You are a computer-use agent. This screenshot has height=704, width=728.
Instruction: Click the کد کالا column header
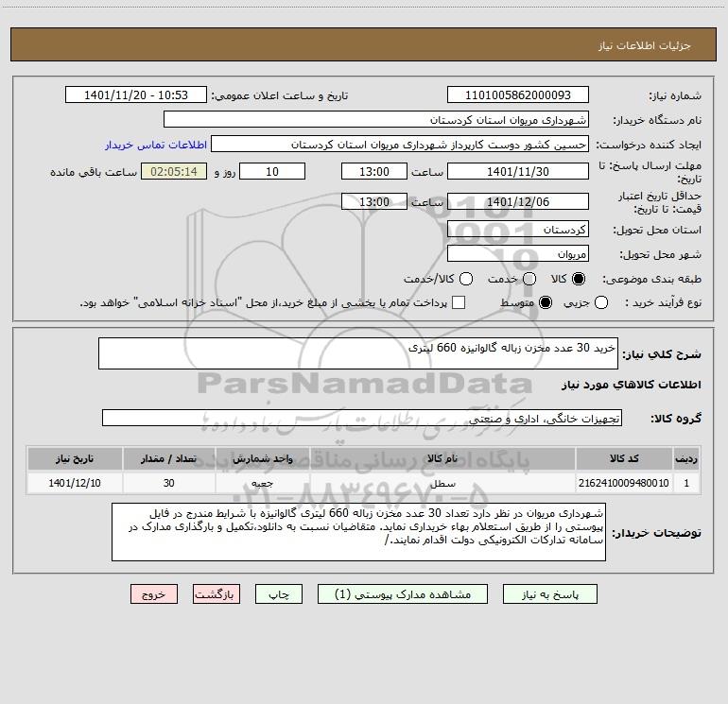tap(624, 459)
